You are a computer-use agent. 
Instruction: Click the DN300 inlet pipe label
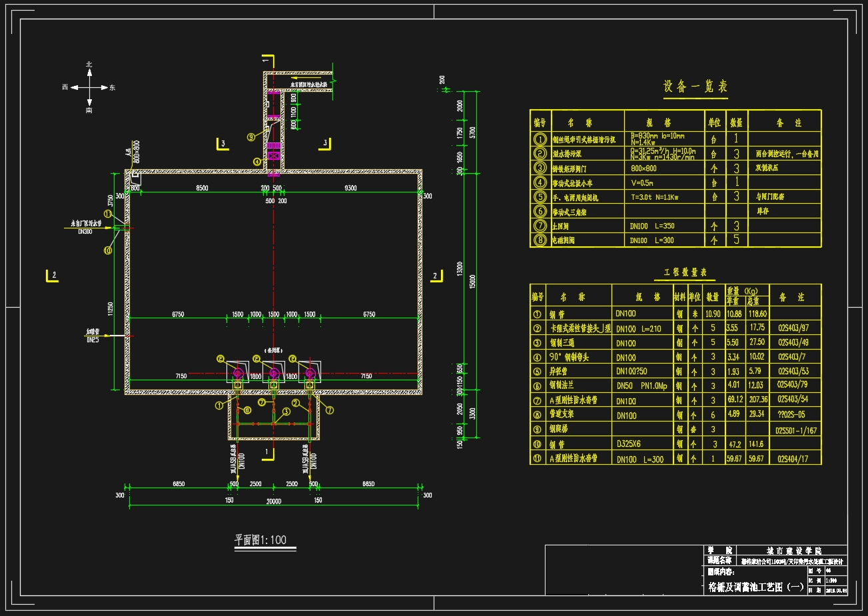click(85, 232)
